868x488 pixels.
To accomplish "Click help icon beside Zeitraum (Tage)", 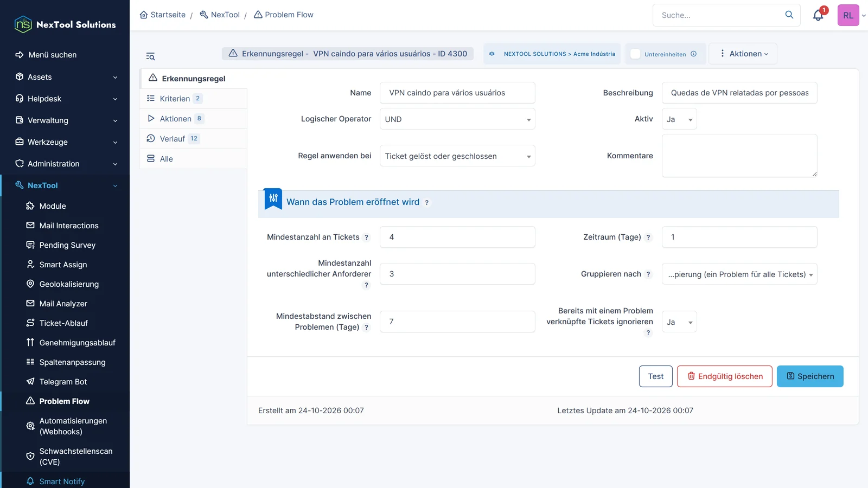I will (648, 237).
